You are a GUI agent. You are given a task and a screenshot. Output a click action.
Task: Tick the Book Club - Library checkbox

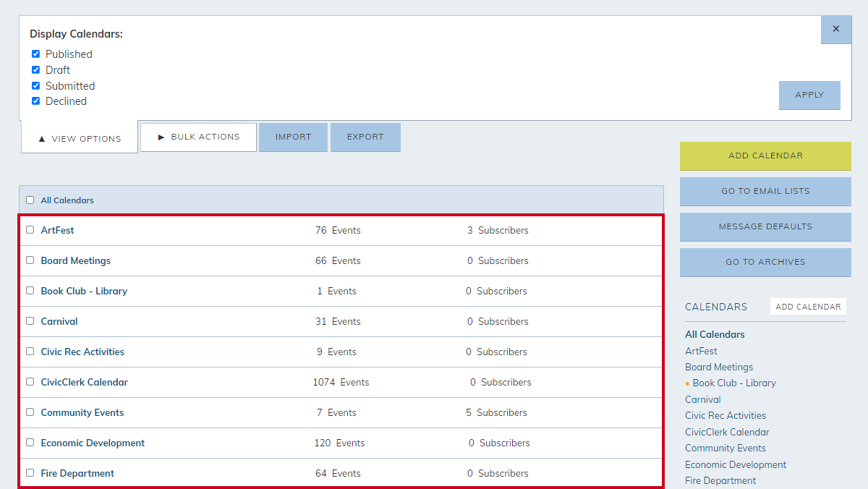tap(30, 291)
